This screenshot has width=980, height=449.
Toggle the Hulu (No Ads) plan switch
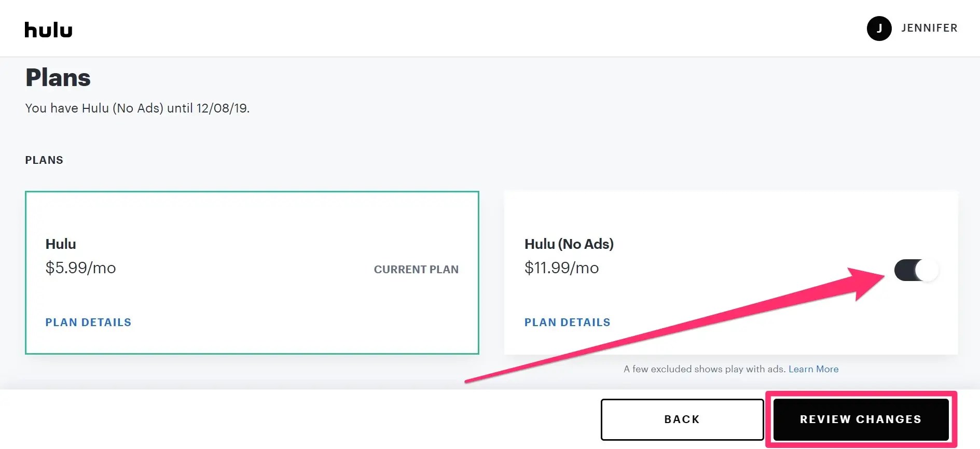[x=916, y=270]
